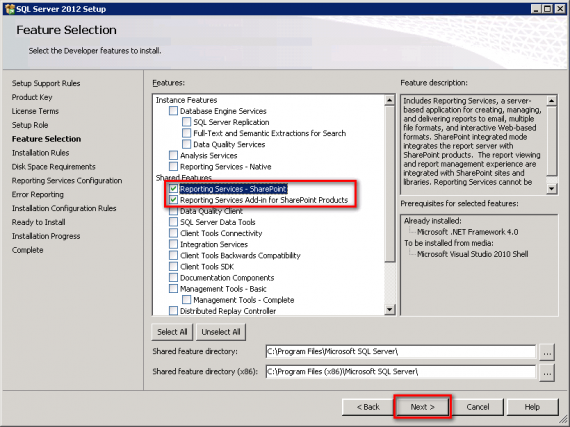This screenshot has height=427, width=570.
Task: Go to the Next setup page
Action: [x=422, y=407]
